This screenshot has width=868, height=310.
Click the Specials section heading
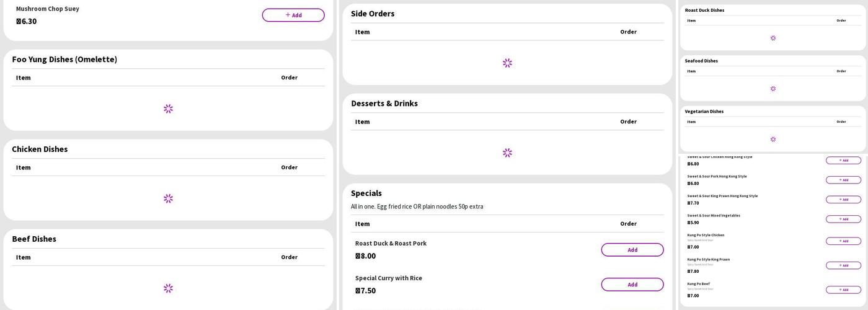[x=366, y=193]
